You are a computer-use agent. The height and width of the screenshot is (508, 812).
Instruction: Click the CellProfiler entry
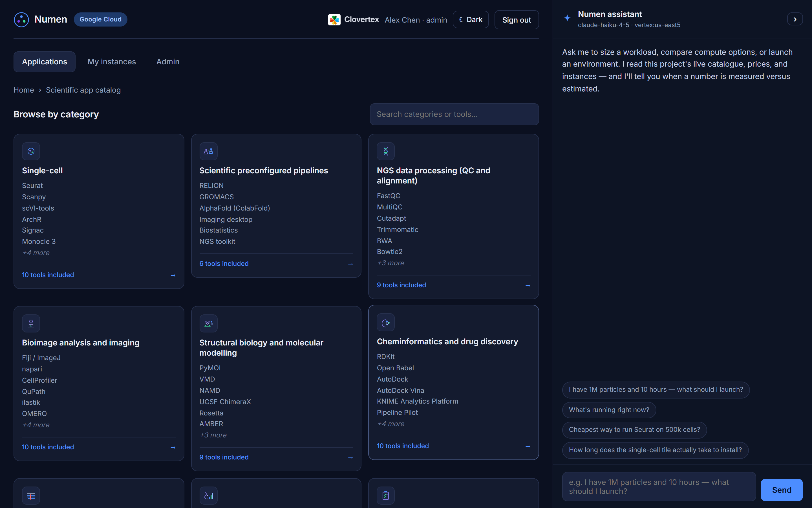39,380
